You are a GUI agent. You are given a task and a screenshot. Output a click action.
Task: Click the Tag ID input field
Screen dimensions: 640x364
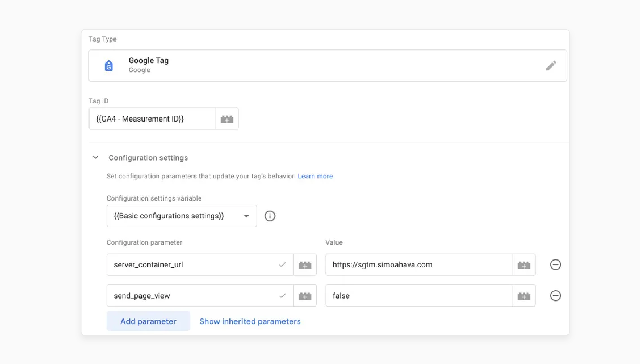click(152, 119)
